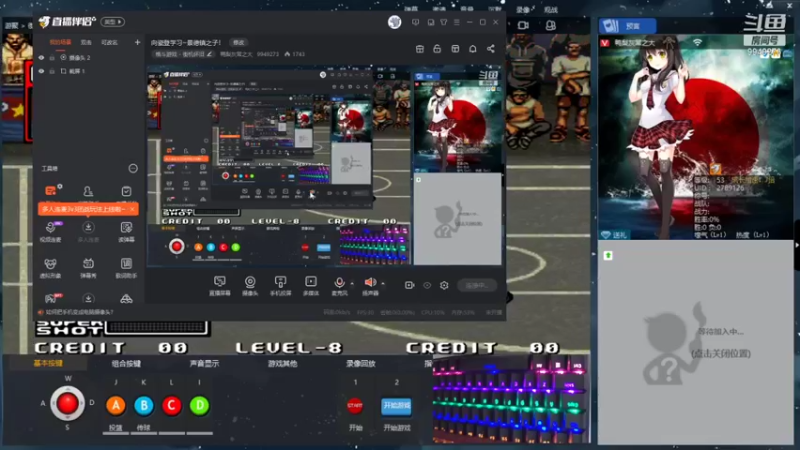Switch to the 游戏其他 tab
800x450 pixels.
283,364
